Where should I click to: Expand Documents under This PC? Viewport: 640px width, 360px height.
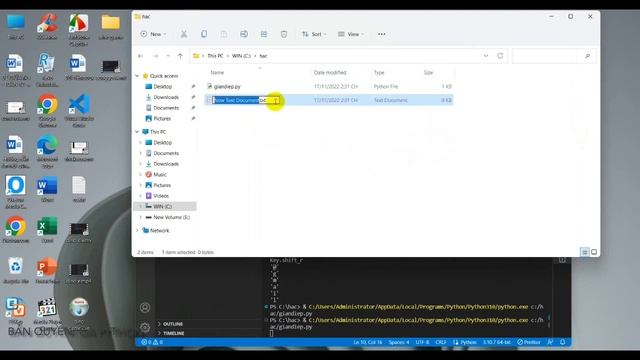point(141,153)
